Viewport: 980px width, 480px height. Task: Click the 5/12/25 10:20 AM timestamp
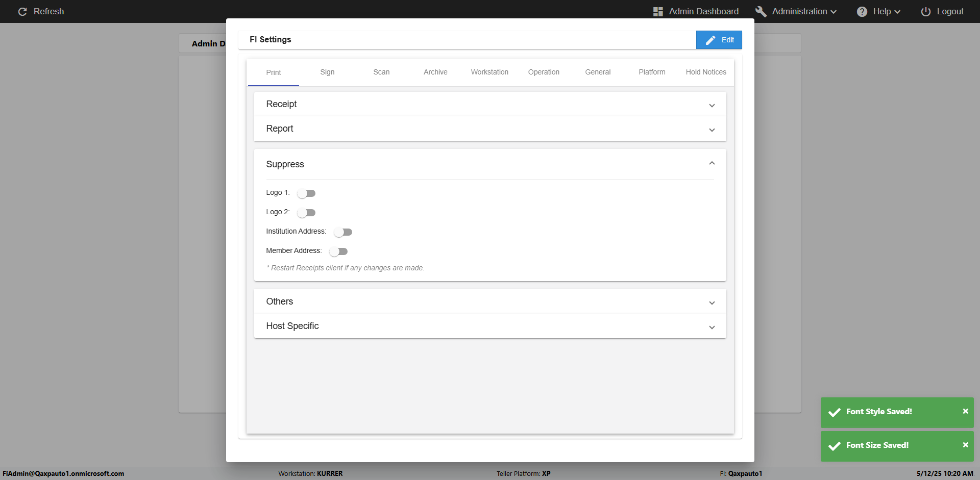point(945,473)
